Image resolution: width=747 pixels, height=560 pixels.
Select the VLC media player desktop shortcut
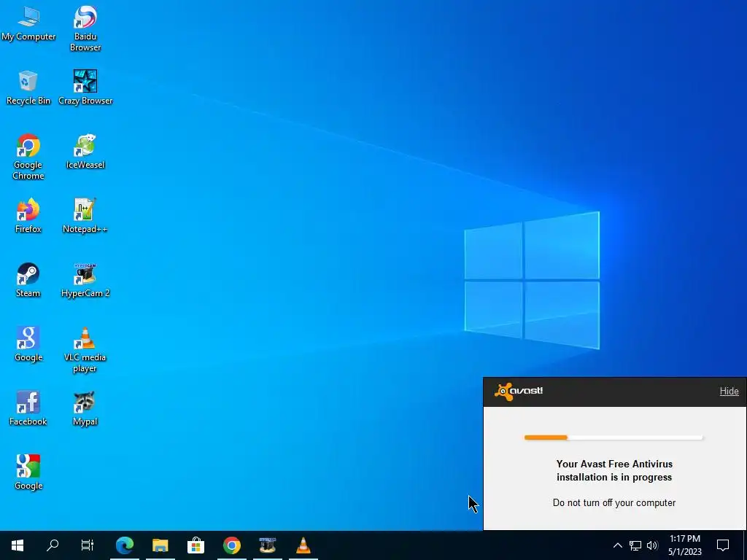[x=85, y=349]
